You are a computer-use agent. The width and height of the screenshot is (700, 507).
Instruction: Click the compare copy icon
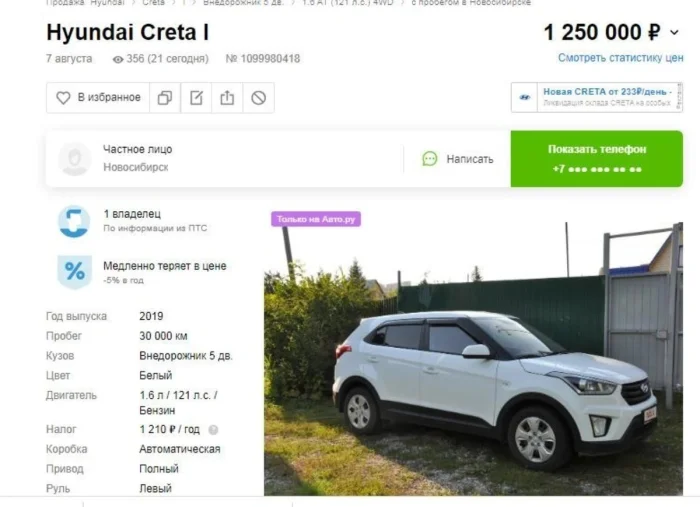coord(165,98)
